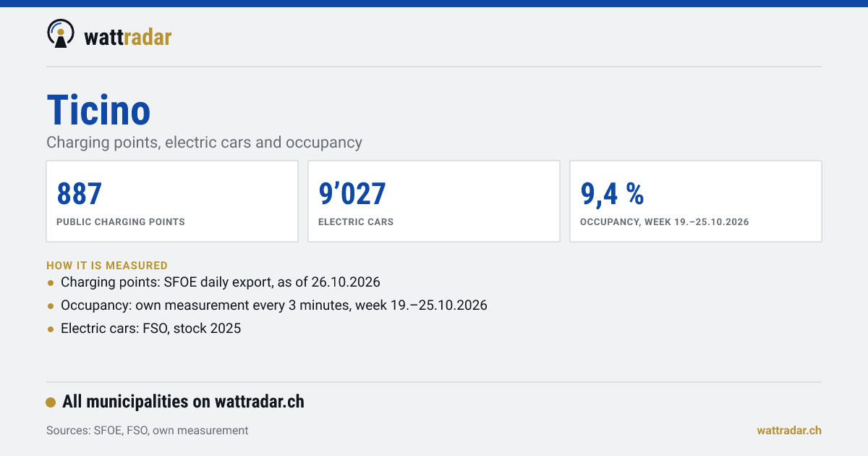Viewport: 868px width, 456px height.
Task: Open the 9'027 electric cars card
Action: (434, 201)
